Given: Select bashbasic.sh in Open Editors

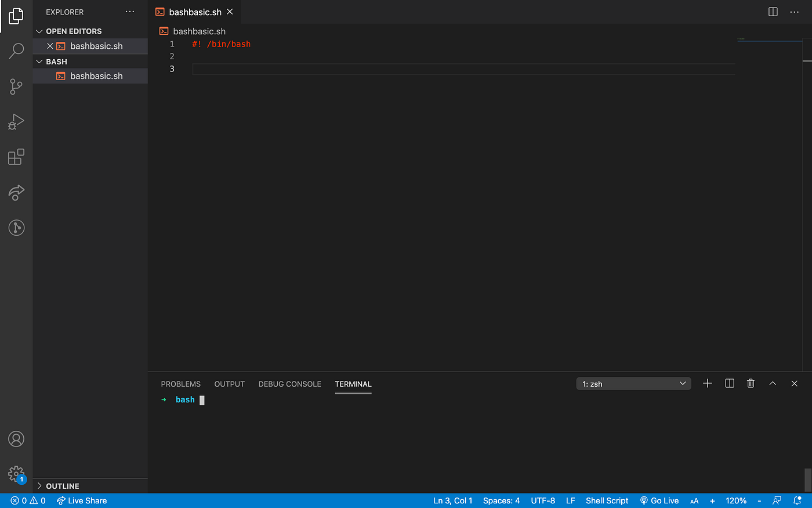Looking at the screenshot, I should [90, 46].
